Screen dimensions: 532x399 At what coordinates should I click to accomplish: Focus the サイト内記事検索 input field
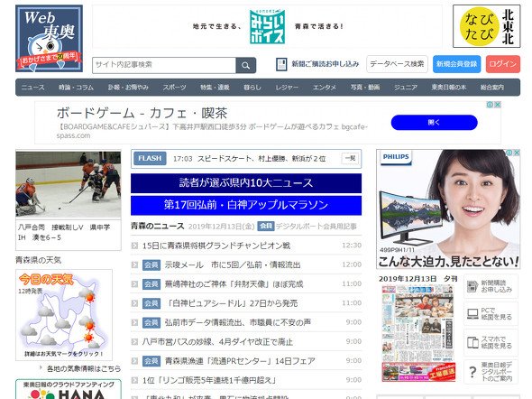[164, 65]
